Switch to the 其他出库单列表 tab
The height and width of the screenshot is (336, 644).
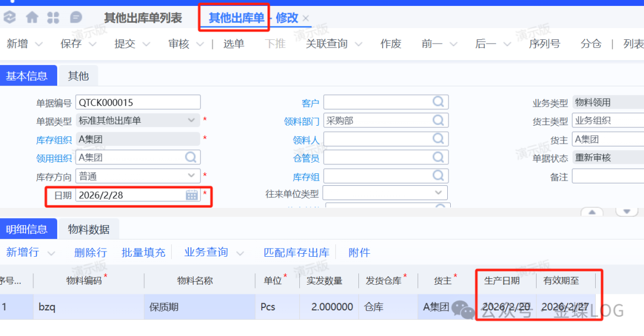coord(143,18)
